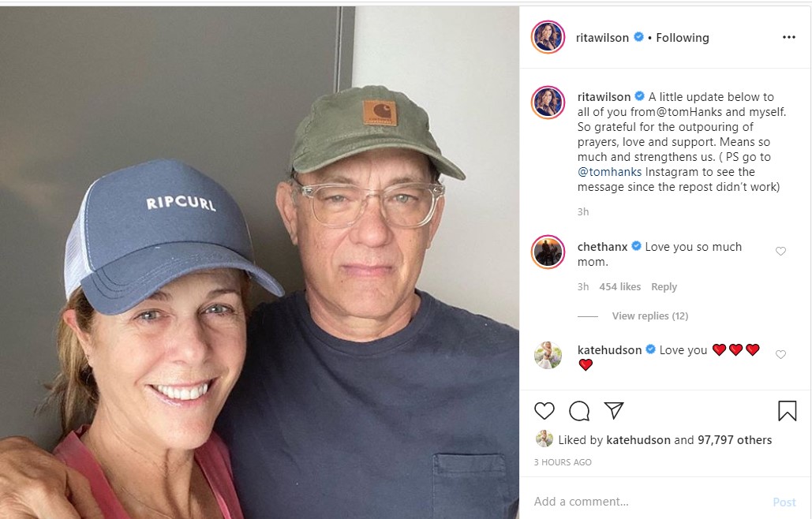The height and width of the screenshot is (519, 812).
Task: Save post with the bookmark icon
Action: [x=787, y=411]
